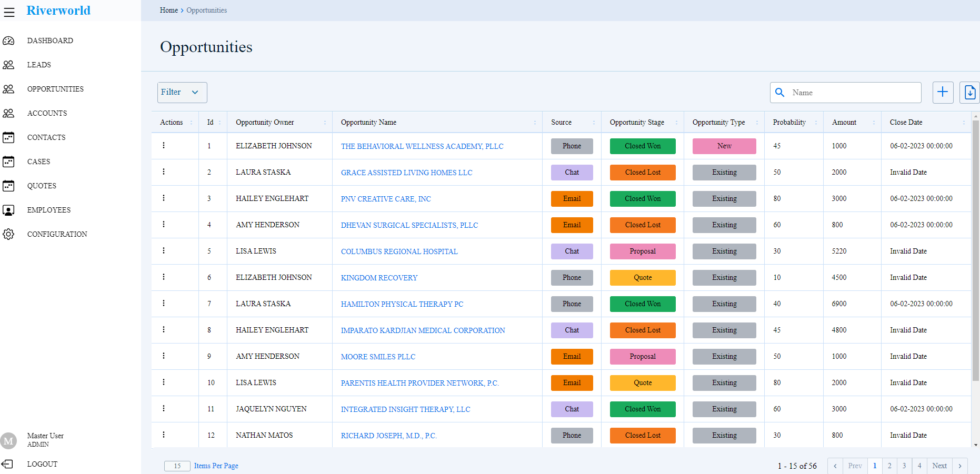This screenshot has height=474, width=980.
Task: Click Home in the breadcrumb
Action: point(168,10)
